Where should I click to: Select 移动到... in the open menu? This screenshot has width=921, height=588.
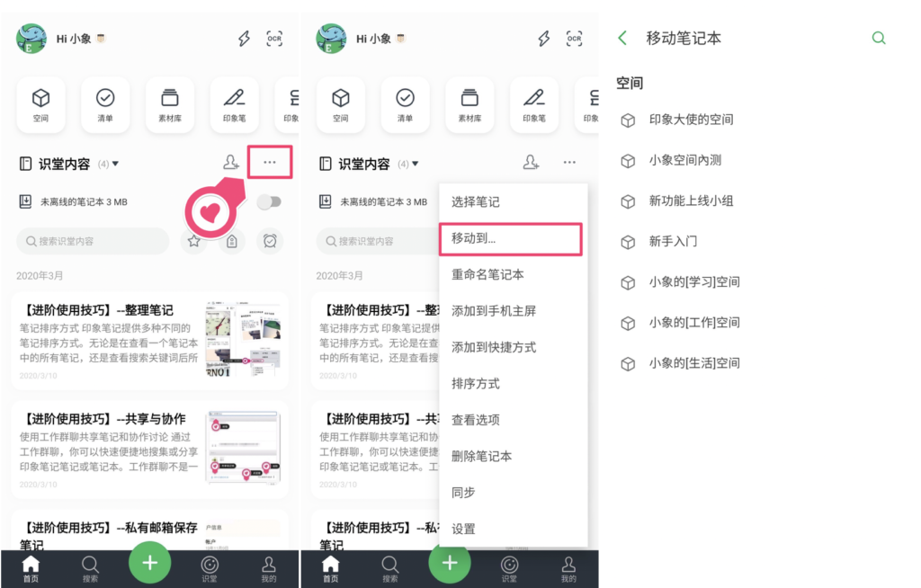pos(510,238)
